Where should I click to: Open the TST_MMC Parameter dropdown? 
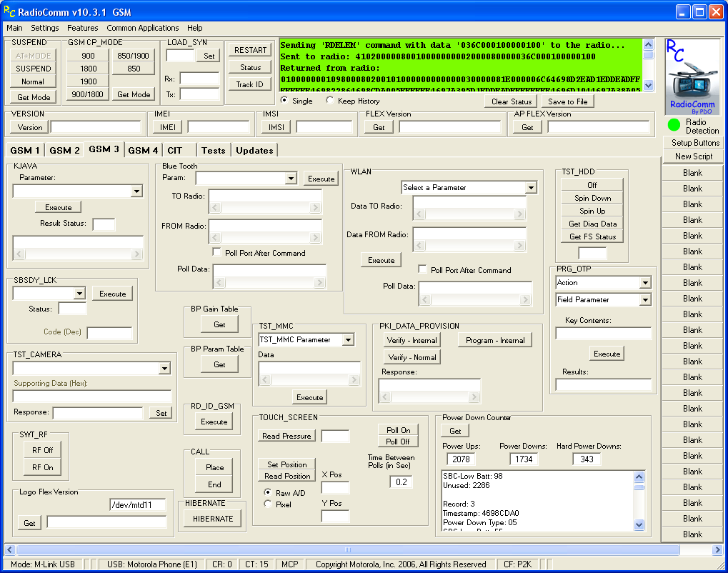click(x=348, y=340)
